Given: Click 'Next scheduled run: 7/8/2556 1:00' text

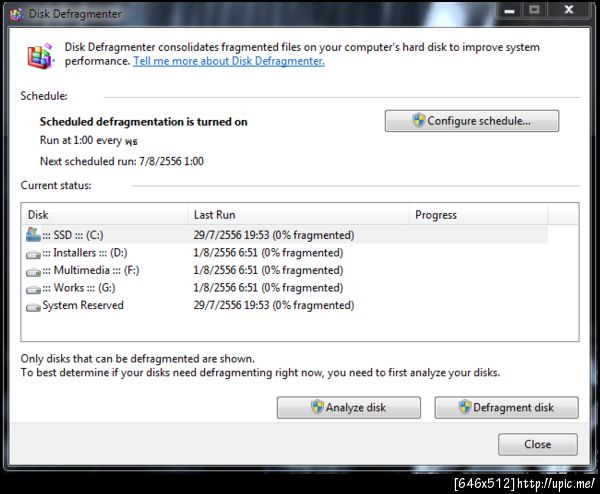Looking at the screenshot, I should coord(122,161).
